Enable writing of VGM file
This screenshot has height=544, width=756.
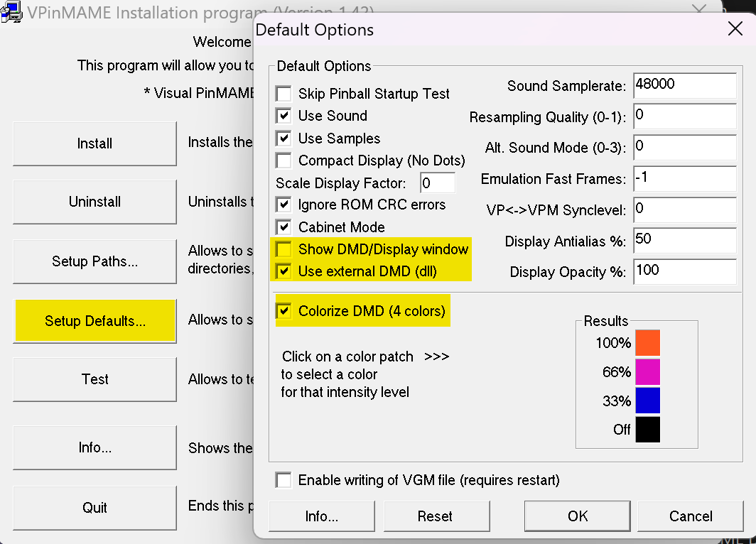pyautogui.click(x=283, y=480)
